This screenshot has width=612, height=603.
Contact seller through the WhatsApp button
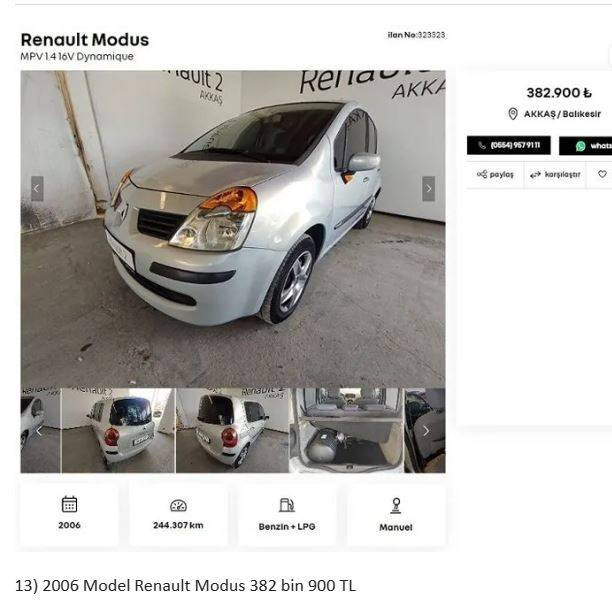(x=585, y=146)
